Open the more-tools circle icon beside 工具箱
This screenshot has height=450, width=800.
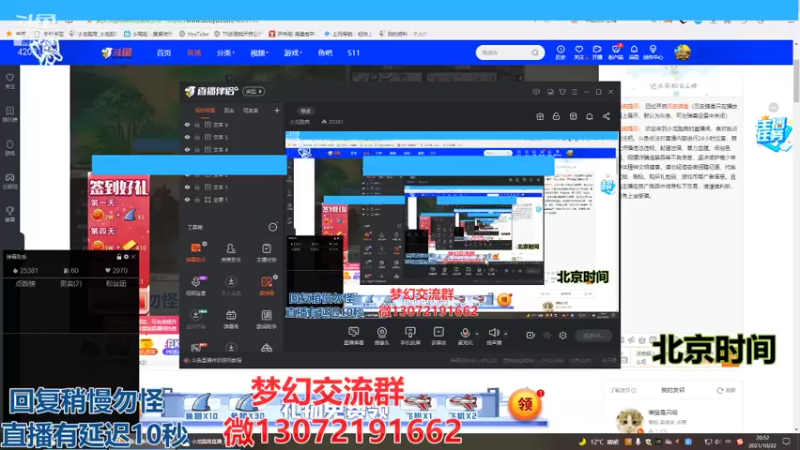tap(273, 227)
